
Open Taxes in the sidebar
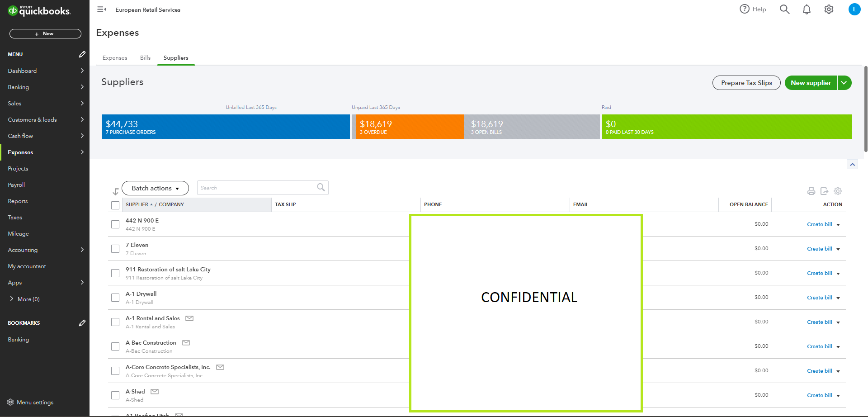(15, 218)
